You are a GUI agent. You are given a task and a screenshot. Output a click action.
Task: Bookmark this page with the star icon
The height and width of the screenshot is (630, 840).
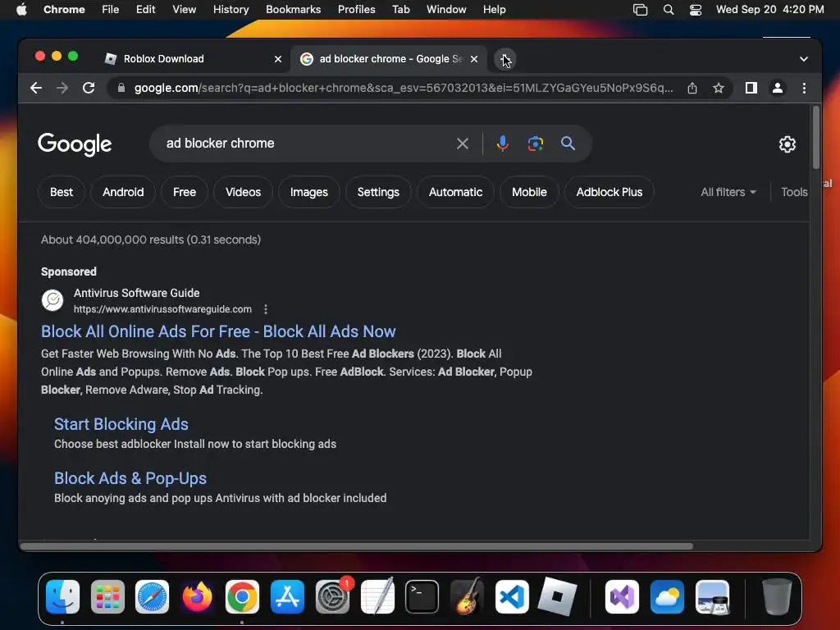coord(719,88)
